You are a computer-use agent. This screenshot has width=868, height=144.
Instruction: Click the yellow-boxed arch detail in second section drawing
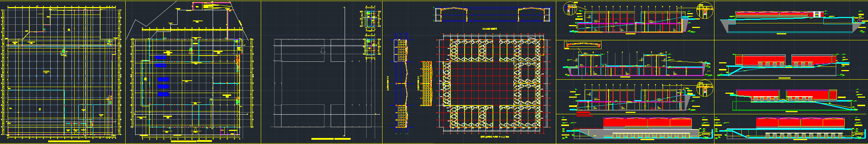(x=582, y=45)
